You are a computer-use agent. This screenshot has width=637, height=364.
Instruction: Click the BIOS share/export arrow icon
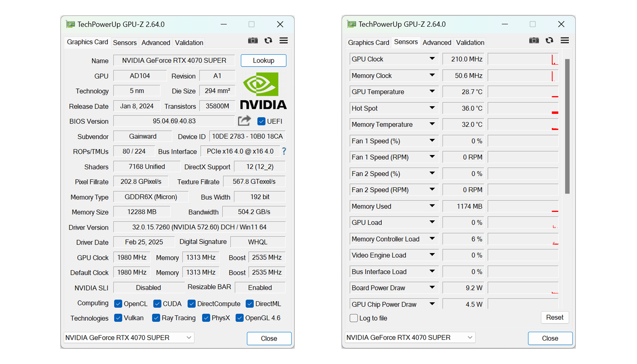point(244,121)
